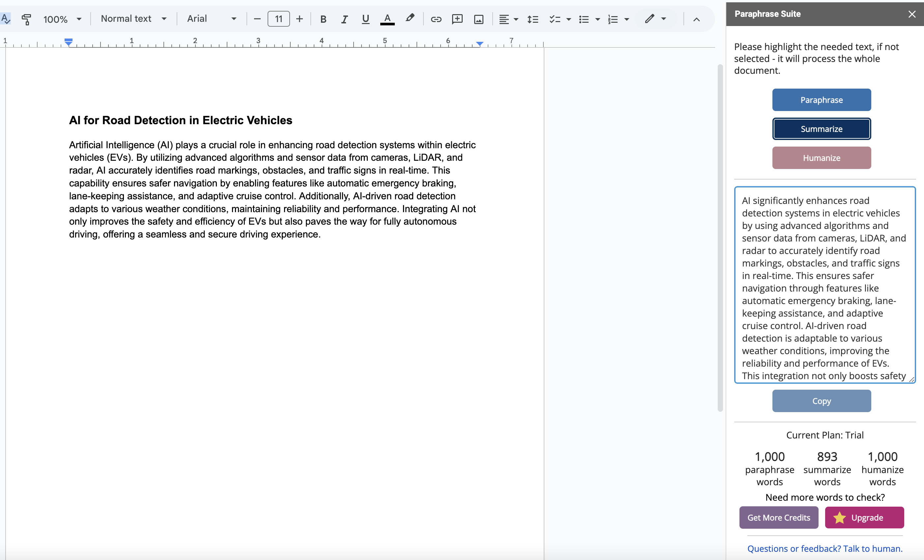
Task: Click the add comment icon
Action: click(457, 19)
